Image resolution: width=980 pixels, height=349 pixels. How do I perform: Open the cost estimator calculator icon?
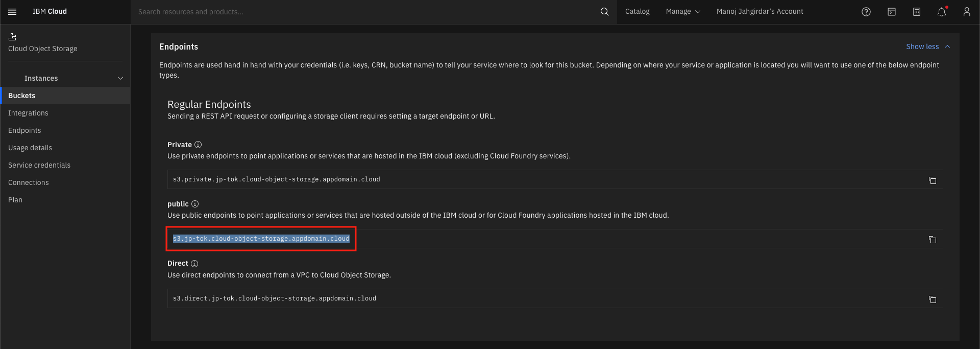[917, 12]
